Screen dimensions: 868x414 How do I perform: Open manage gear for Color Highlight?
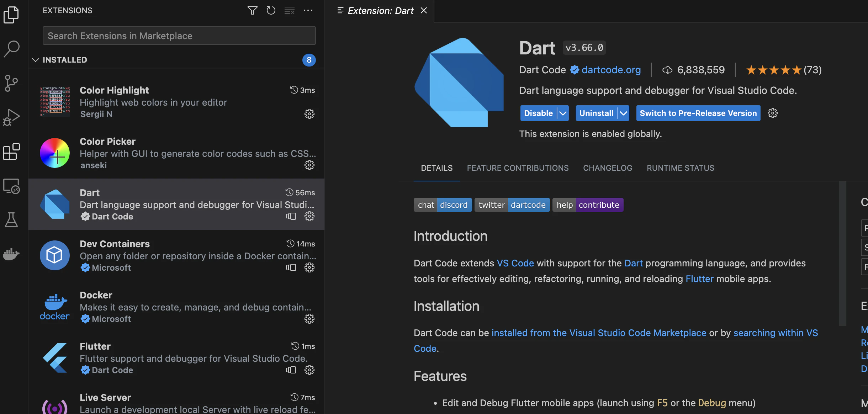pos(309,114)
